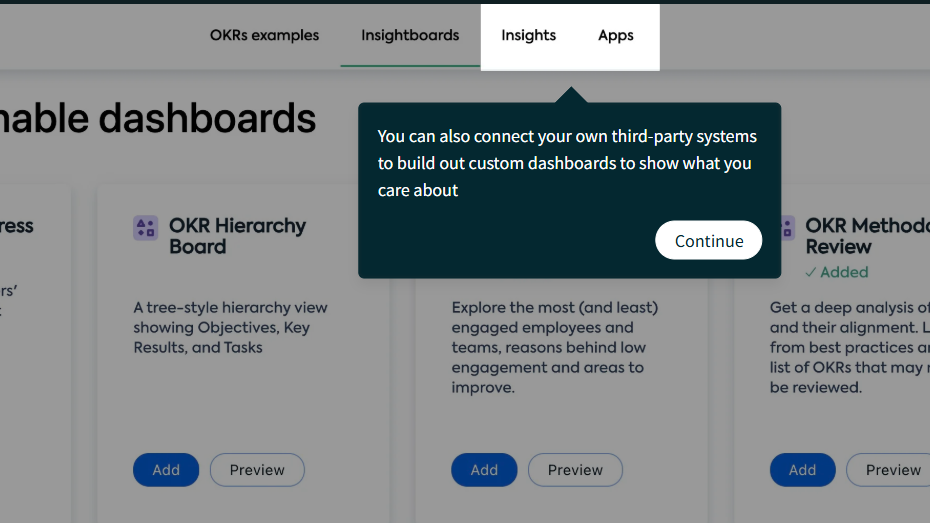Screen dimensions: 930x523
Task: Switch to the Insightboards tab
Action: (410, 36)
